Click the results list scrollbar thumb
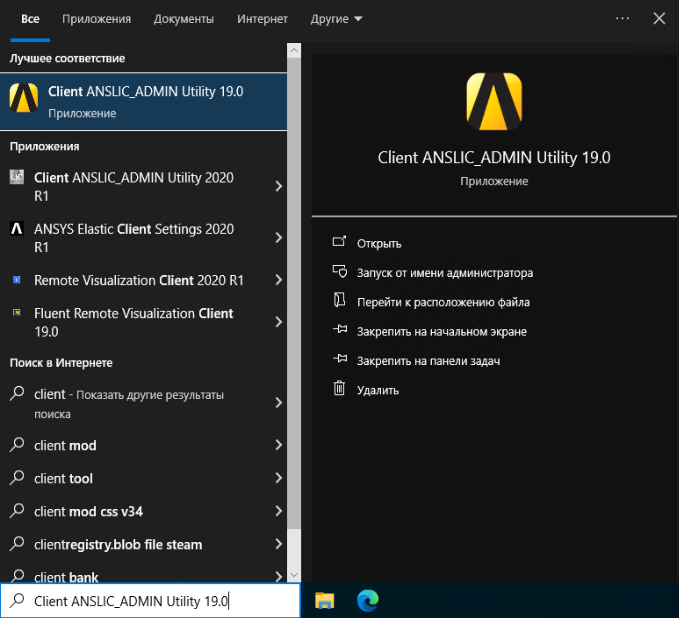679x618 pixels. pos(294,293)
